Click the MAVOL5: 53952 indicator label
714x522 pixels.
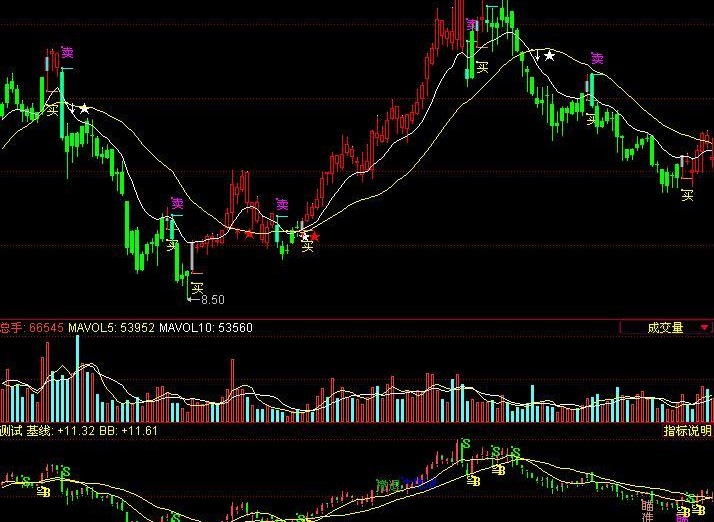[x=112, y=328]
